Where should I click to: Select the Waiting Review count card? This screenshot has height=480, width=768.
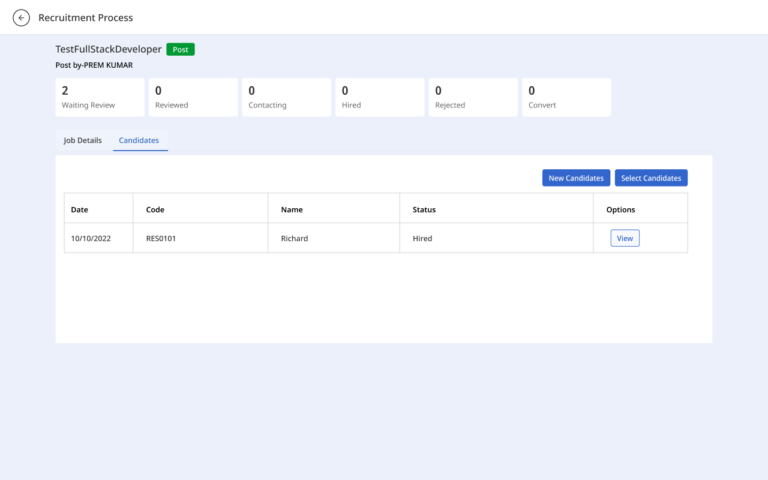(x=100, y=97)
